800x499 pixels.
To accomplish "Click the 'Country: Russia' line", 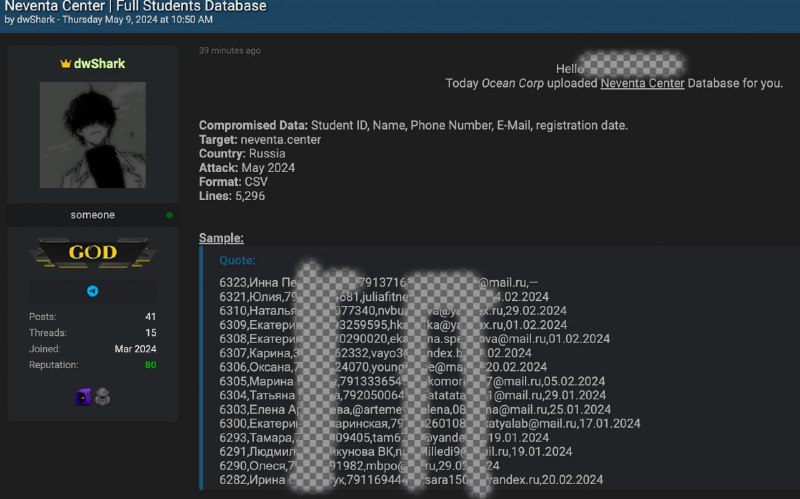I will pyautogui.click(x=242, y=154).
